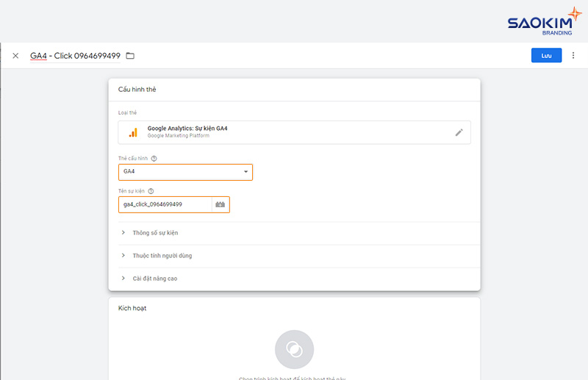Save the tag with Lưu button
The image size is (588, 380).
pos(546,55)
